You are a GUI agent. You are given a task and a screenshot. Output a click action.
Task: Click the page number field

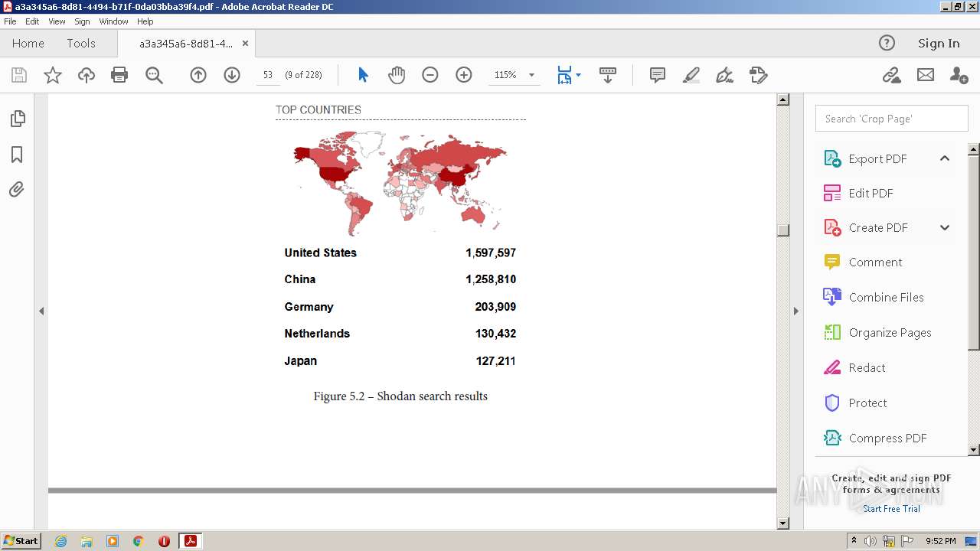point(268,75)
